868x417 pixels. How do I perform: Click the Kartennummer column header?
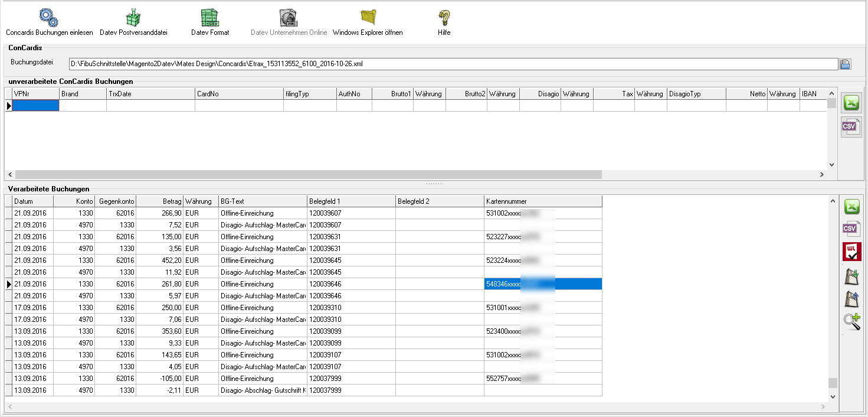[x=542, y=201]
